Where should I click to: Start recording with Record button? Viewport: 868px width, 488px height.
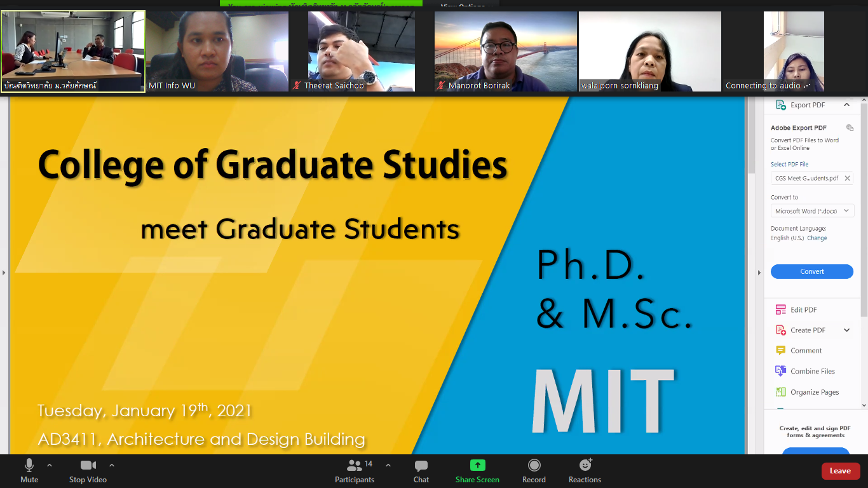tap(534, 470)
